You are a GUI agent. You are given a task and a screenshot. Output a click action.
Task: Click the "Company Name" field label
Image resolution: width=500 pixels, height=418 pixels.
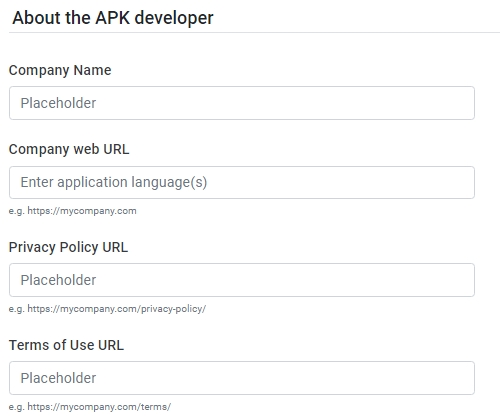pyautogui.click(x=60, y=71)
